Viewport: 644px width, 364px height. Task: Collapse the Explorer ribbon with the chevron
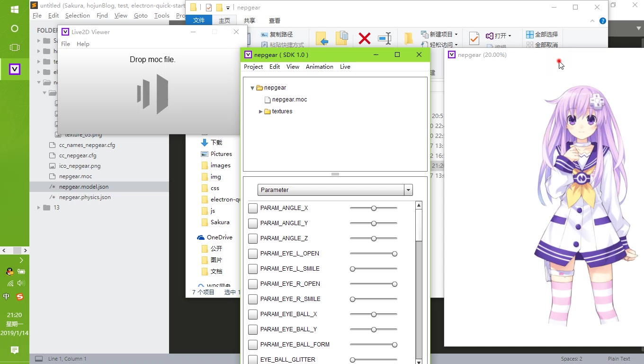point(592,21)
